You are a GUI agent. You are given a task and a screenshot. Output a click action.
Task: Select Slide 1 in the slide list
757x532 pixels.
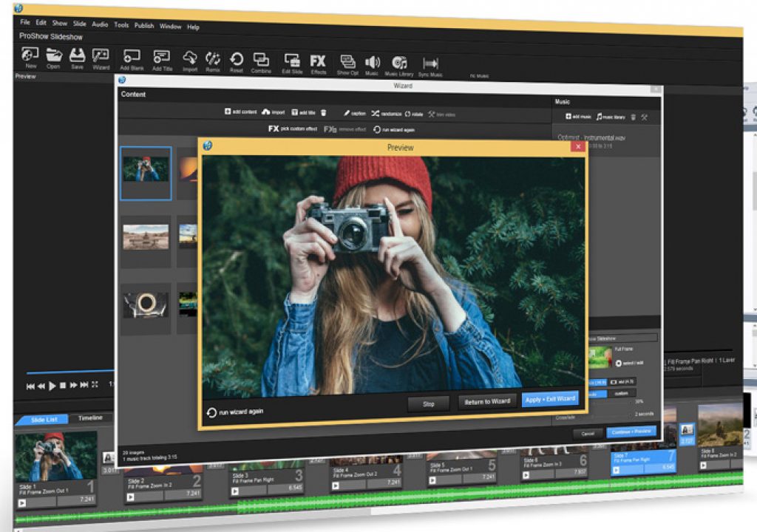click(x=55, y=470)
